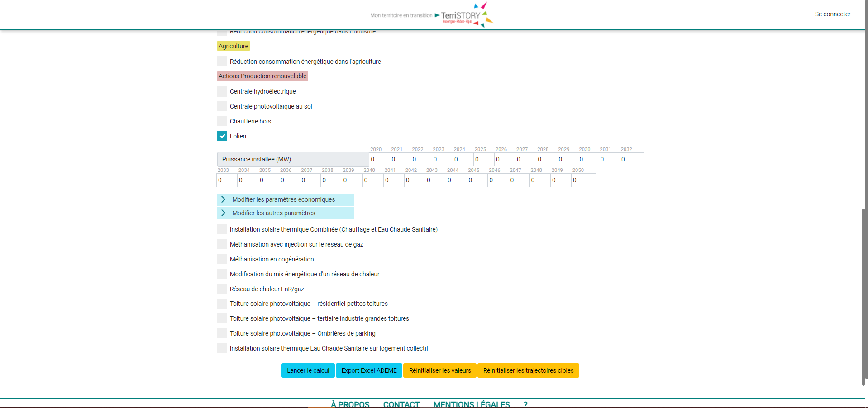The image size is (868, 408).
Task: Click 'Mon territoire en transition' header text
Action: point(401,15)
